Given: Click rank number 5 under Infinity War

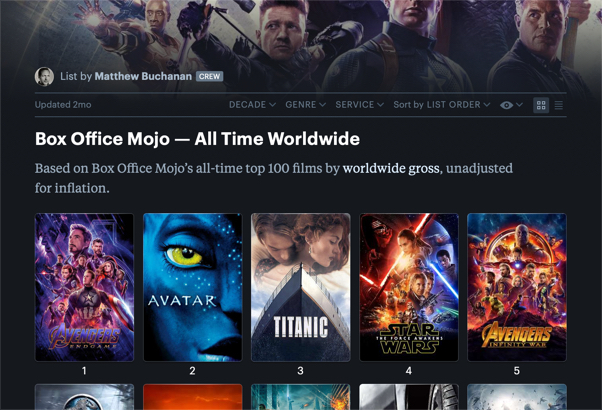Looking at the screenshot, I should pos(517,371).
